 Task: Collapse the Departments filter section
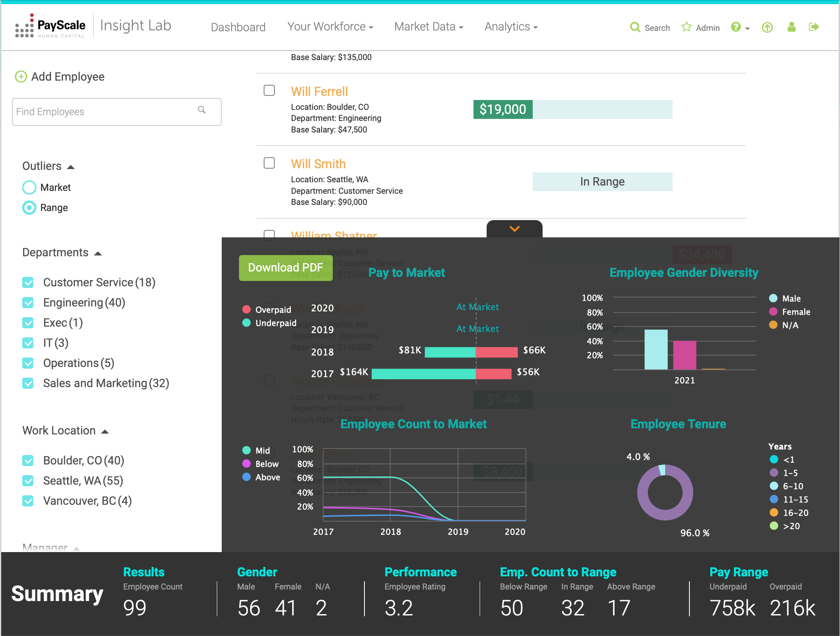click(98, 253)
